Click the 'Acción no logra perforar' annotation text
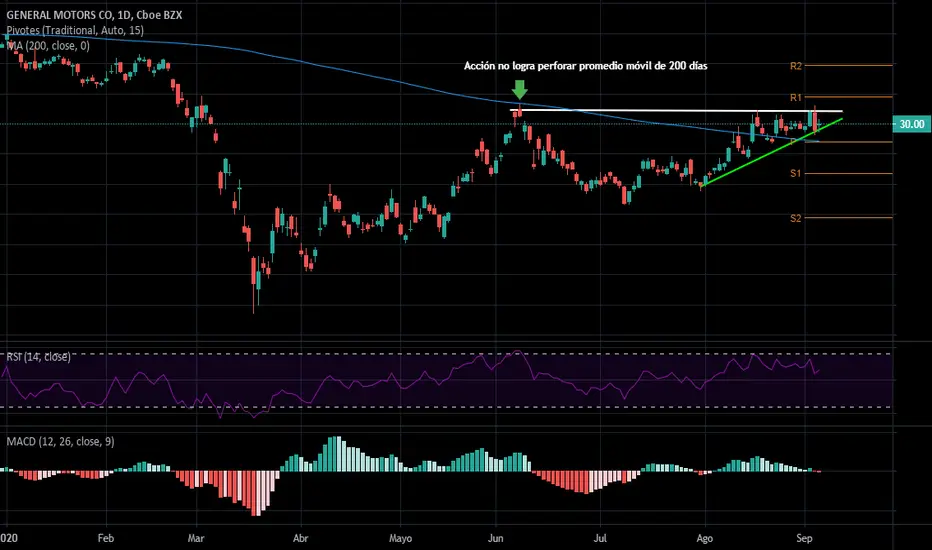This screenshot has width=932, height=550. 585,66
